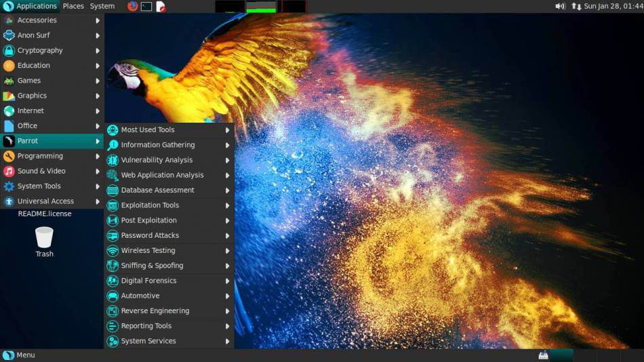
Task: Click the Internet globe icon
Action: (x=9, y=111)
